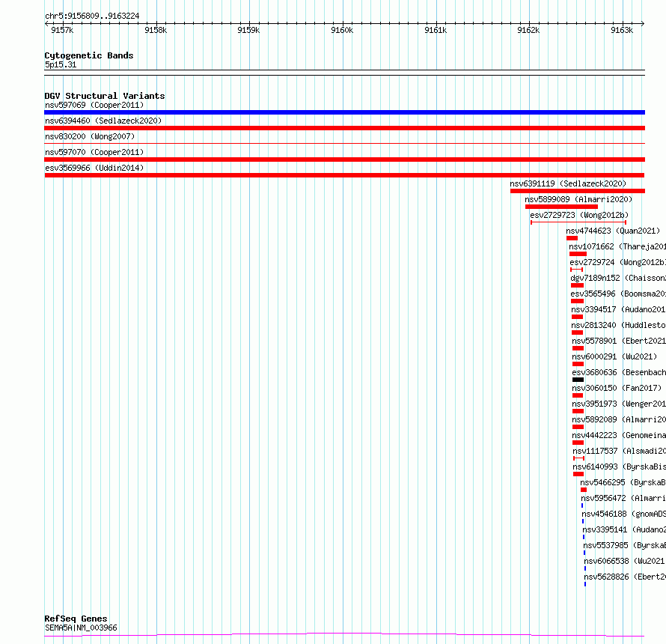Click the black bar under esv3680636
The width and height of the screenshot is (666, 644).
click(x=578, y=380)
